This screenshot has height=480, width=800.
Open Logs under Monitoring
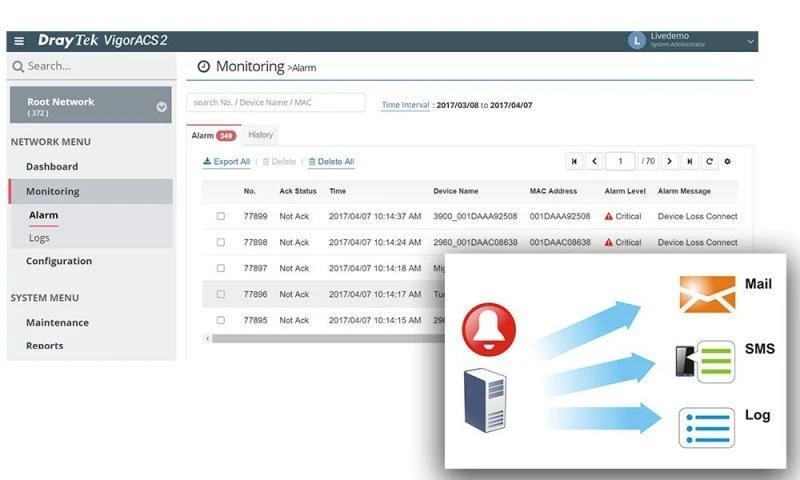(x=39, y=238)
